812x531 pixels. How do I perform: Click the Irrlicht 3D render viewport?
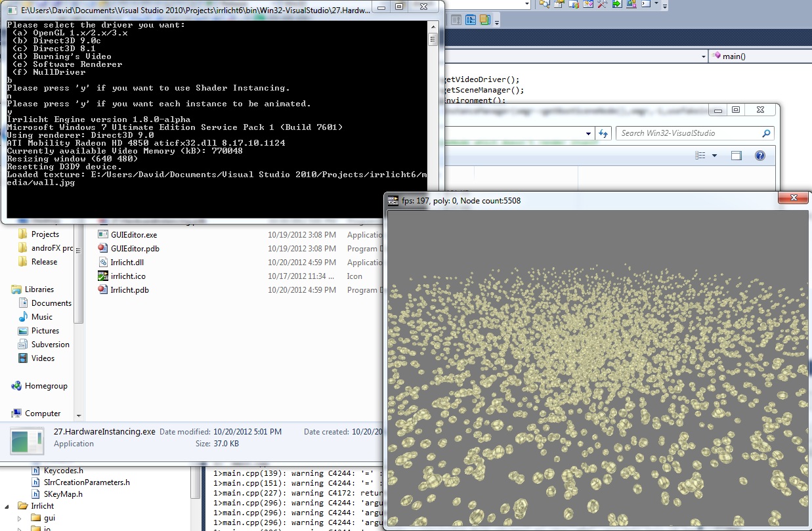click(597, 368)
